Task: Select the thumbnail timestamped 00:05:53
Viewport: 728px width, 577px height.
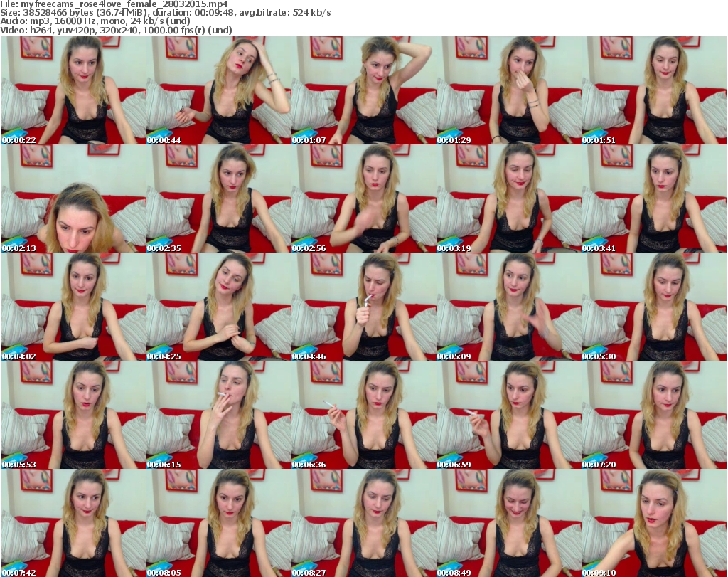Action: click(x=74, y=415)
